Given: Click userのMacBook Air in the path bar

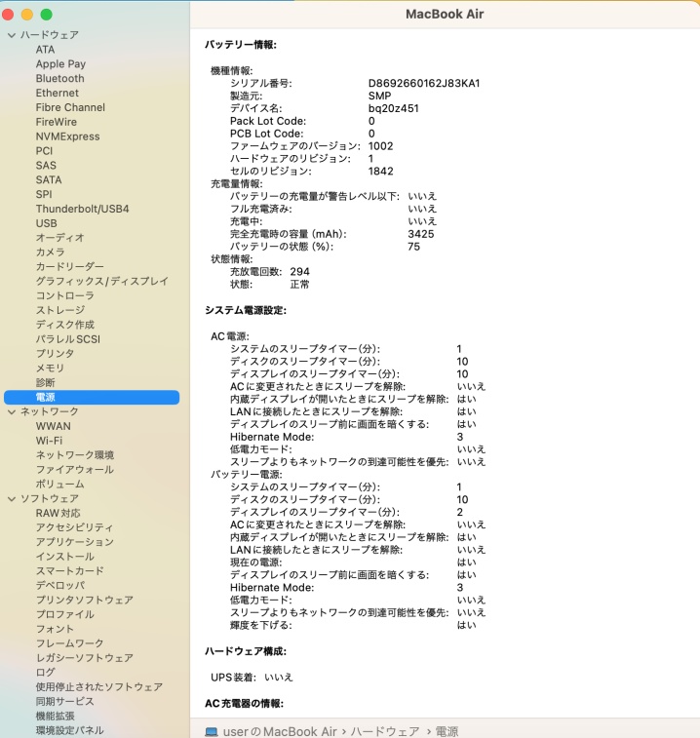Looking at the screenshot, I should pyautogui.click(x=280, y=731).
